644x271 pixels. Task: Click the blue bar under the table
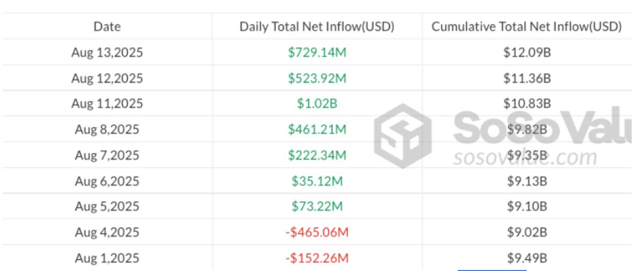click(492, 270)
